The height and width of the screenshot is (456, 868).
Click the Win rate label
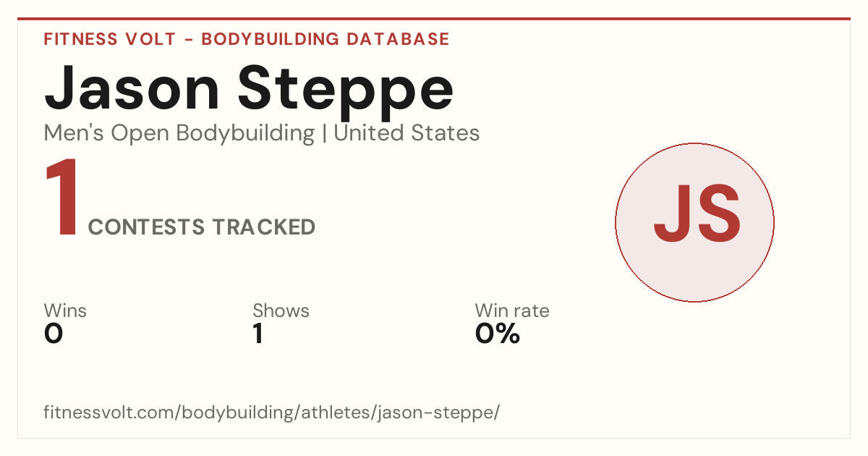click(512, 311)
